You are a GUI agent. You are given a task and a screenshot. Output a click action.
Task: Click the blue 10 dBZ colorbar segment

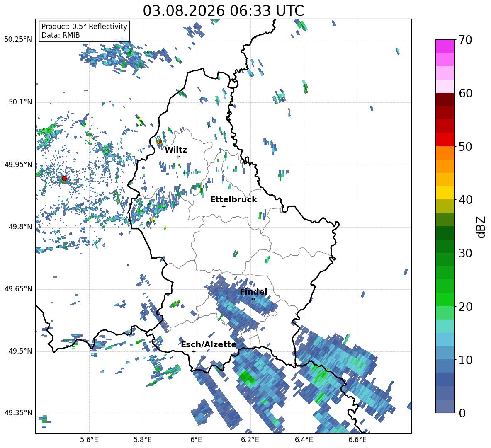[x=445, y=353]
